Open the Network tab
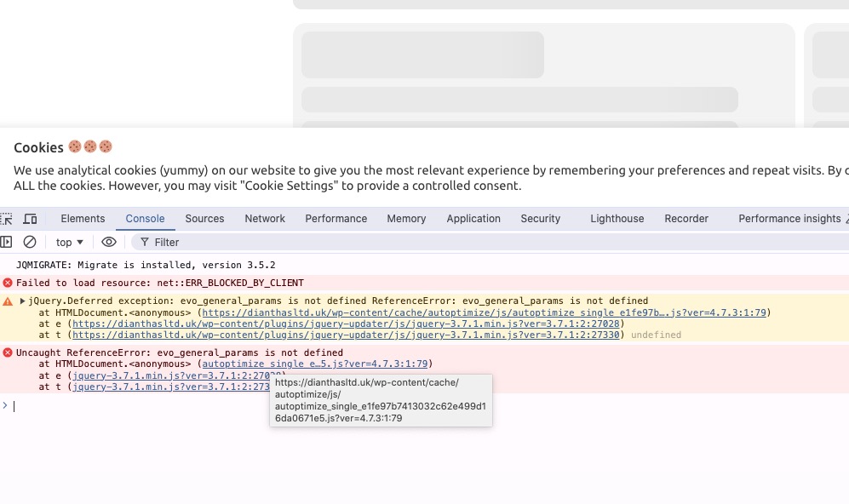Viewport: 849px width, 504px height. click(x=265, y=219)
